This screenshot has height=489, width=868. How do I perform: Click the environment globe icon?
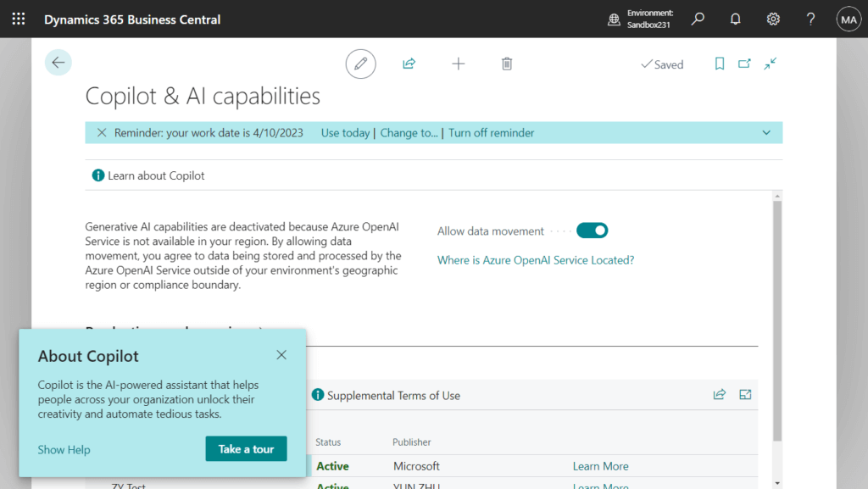point(614,19)
